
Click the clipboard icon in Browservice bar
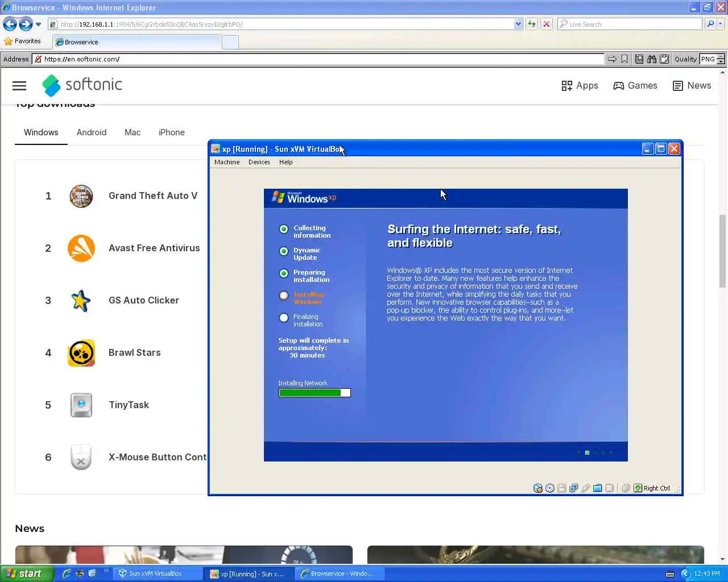coord(664,59)
